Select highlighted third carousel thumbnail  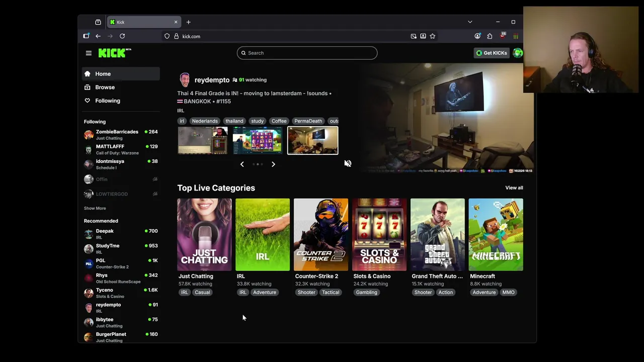tap(312, 140)
